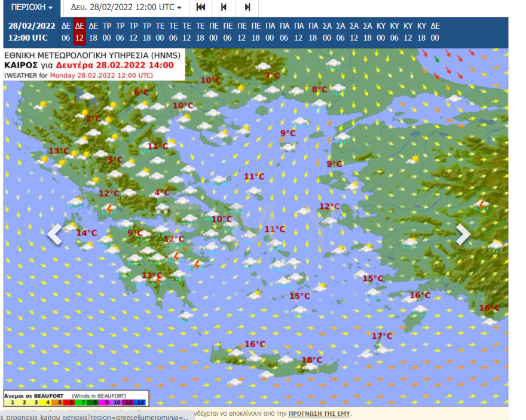Image resolution: width=526 pixels, height=420 pixels.
Task: Advance to the next forecast step
Action: (x=247, y=7)
